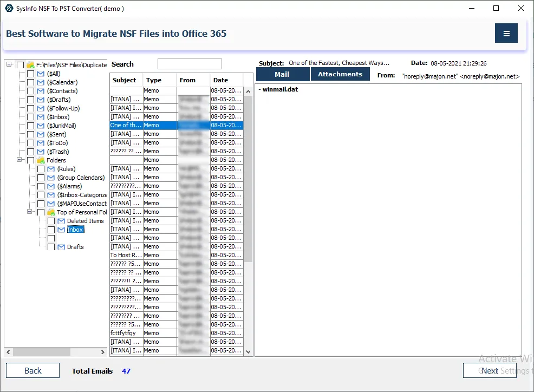534x392 pixels.
Task: Tick the ($Inbox) folder checkbox
Action: 31,117
